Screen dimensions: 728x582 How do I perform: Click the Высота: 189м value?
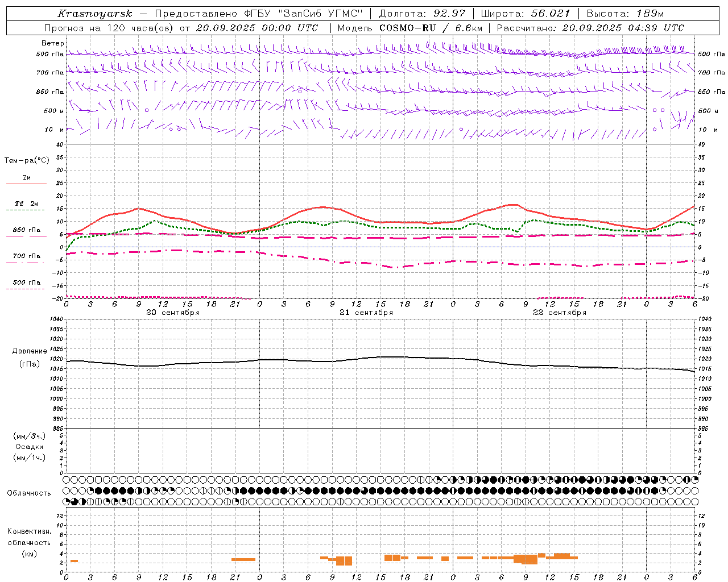(x=625, y=14)
